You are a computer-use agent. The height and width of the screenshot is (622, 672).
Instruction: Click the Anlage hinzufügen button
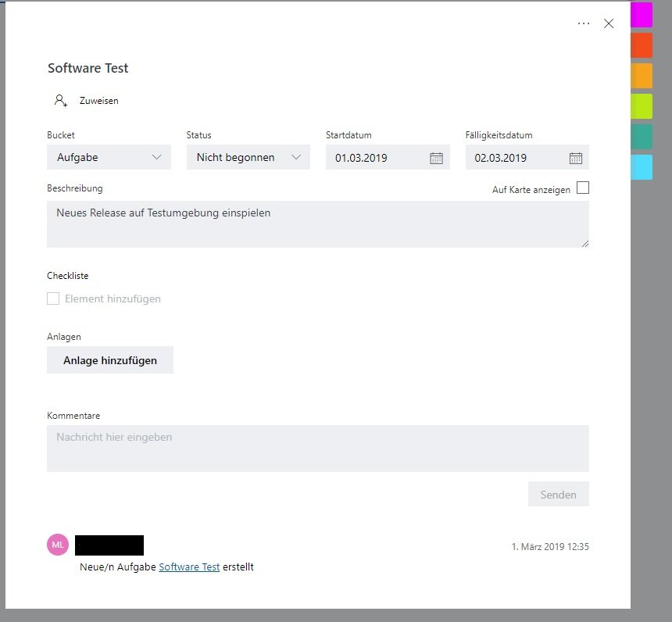(110, 360)
